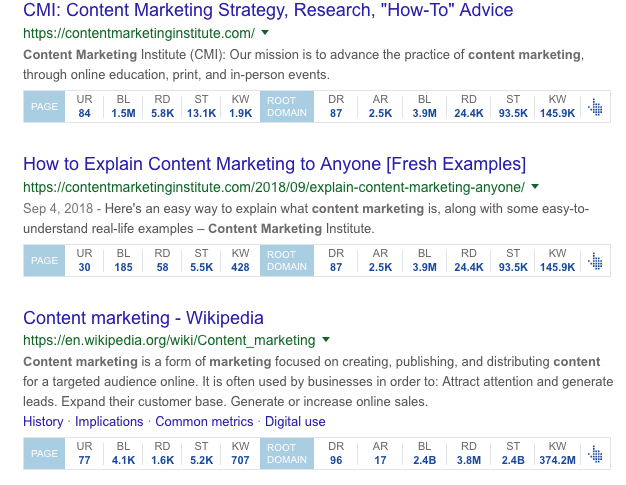
Task: Click Ahrefs chart icon in Wikipedia result bar
Action: coord(595,454)
